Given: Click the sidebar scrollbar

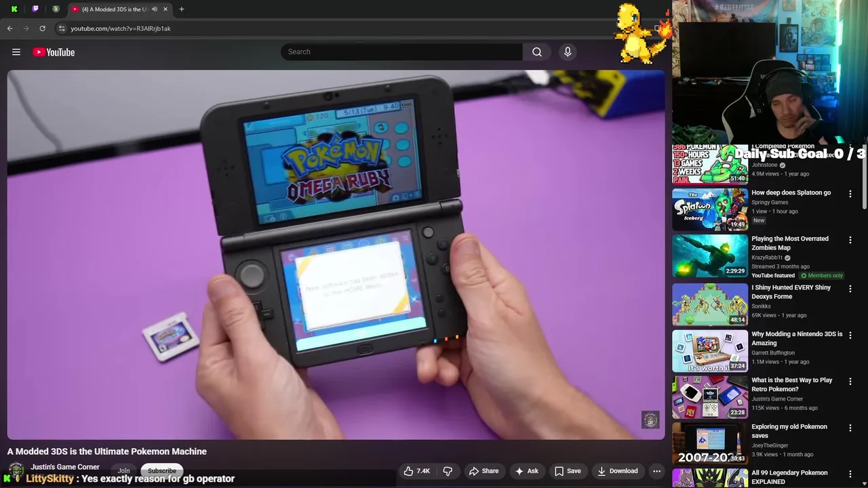Looking at the screenshot, I should pyautogui.click(x=864, y=176).
